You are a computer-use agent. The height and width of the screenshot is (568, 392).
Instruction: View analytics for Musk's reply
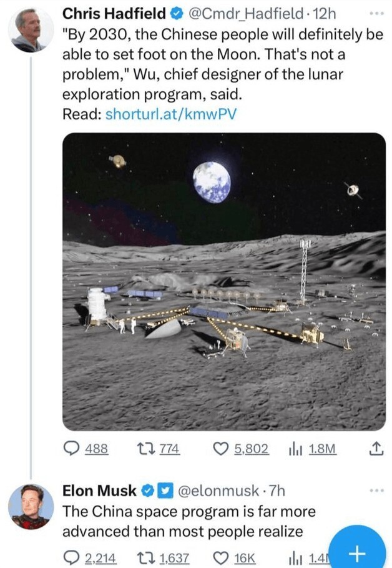pyautogui.click(x=295, y=557)
